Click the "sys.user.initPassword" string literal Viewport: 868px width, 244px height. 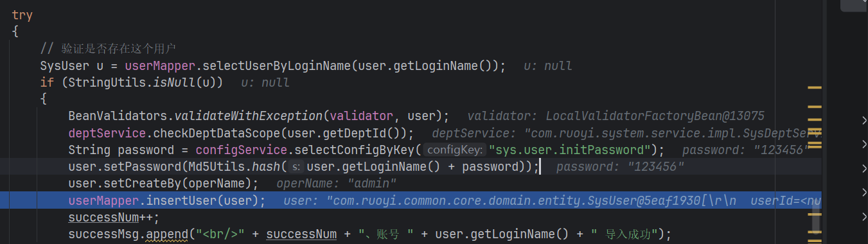click(x=570, y=150)
